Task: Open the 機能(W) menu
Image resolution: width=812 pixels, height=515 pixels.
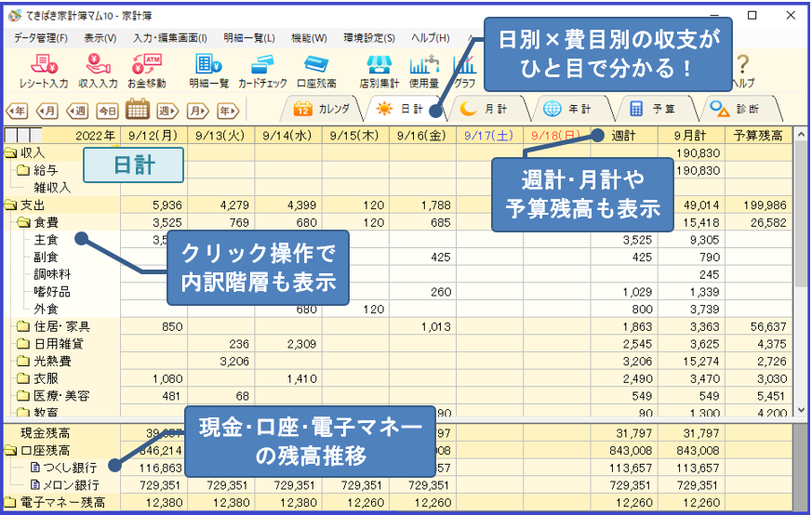Action: click(x=309, y=38)
